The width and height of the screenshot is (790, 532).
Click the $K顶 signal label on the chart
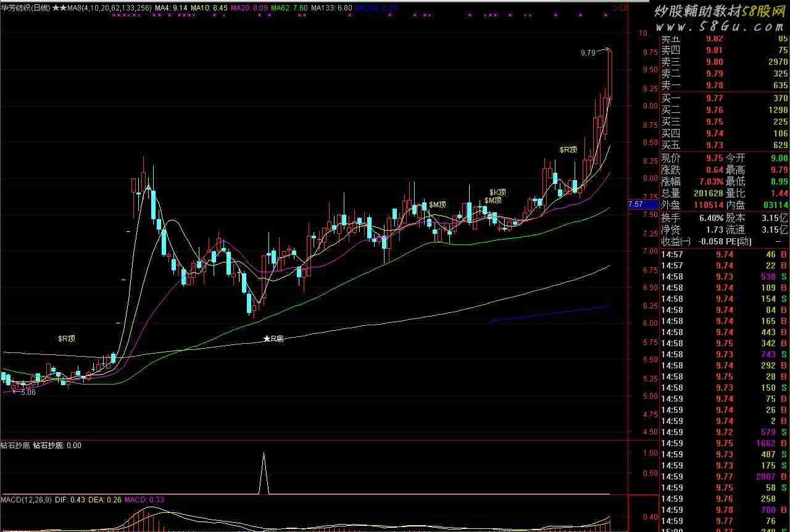tap(497, 192)
